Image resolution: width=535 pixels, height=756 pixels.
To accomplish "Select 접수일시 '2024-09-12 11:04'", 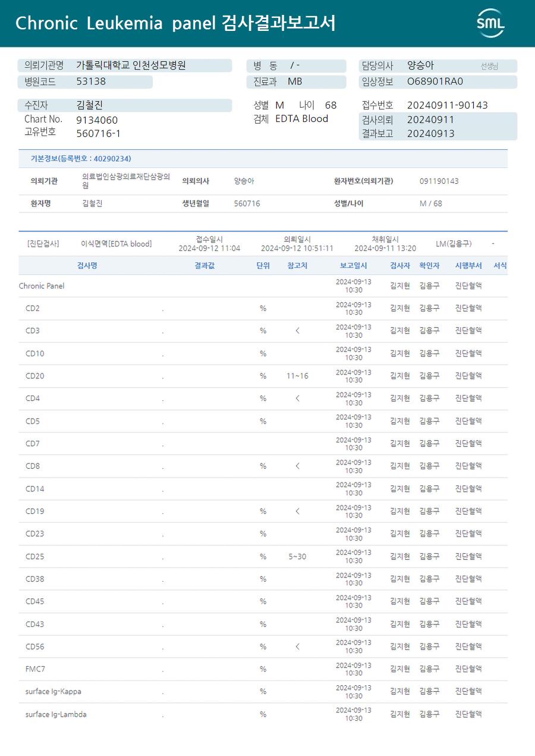I will [x=210, y=248].
